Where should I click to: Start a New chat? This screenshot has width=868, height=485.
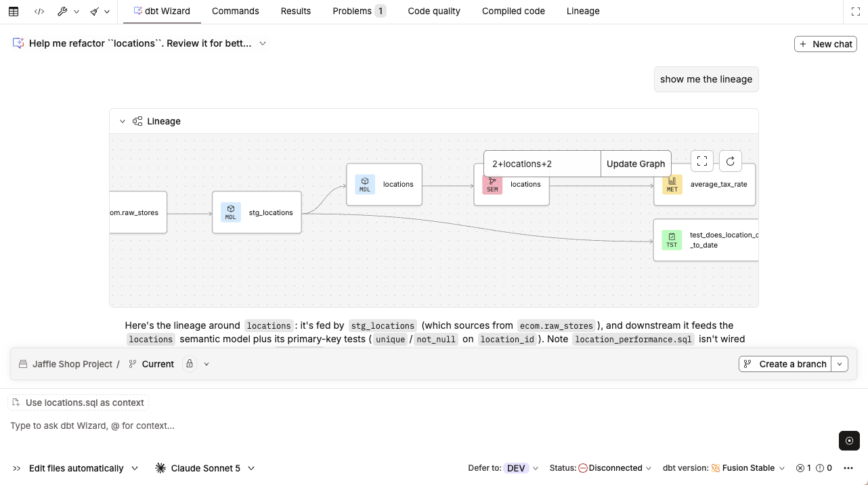coord(825,44)
